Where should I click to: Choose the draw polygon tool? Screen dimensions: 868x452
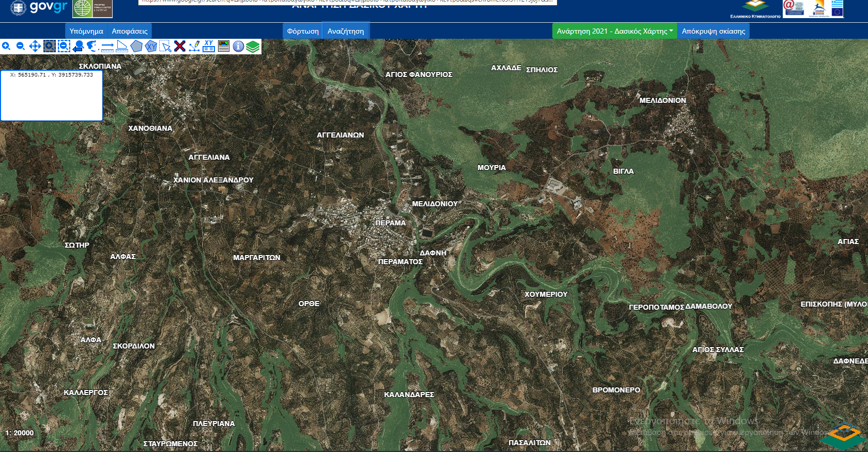(x=136, y=47)
